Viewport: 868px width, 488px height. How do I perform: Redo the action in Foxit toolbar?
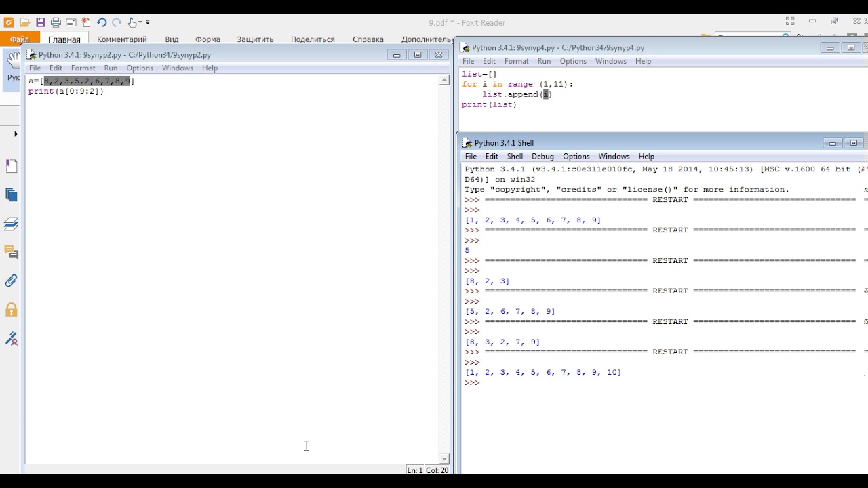(x=116, y=22)
